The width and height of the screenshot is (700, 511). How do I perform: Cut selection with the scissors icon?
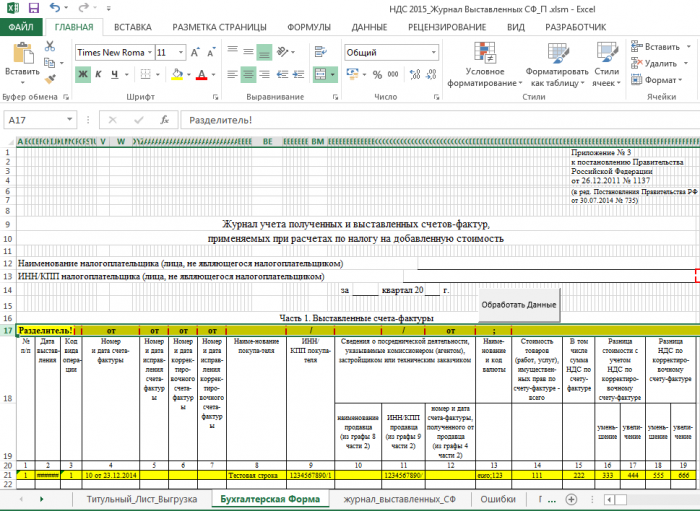50,46
